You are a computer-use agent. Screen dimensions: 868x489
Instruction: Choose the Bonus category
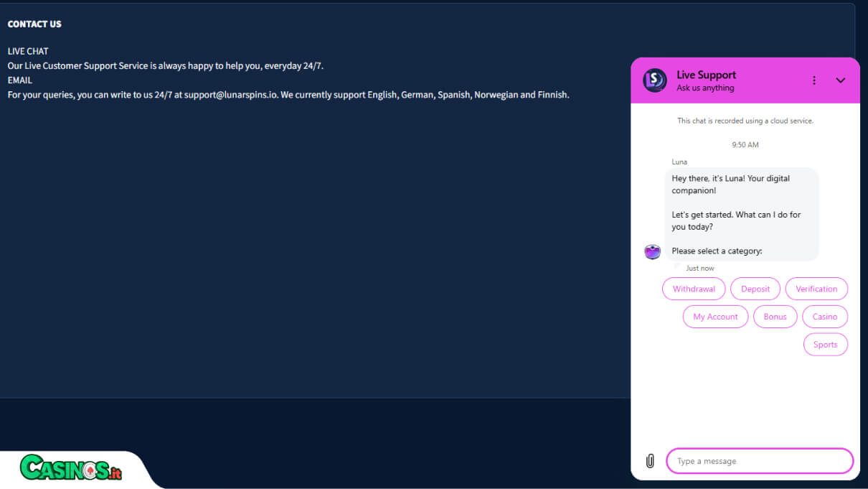pos(775,317)
